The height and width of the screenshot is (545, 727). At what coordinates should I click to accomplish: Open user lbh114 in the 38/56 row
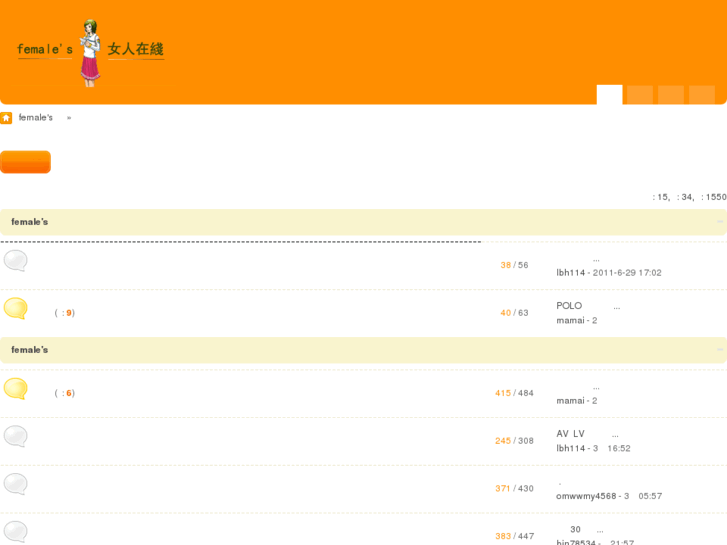(x=571, y=273)
